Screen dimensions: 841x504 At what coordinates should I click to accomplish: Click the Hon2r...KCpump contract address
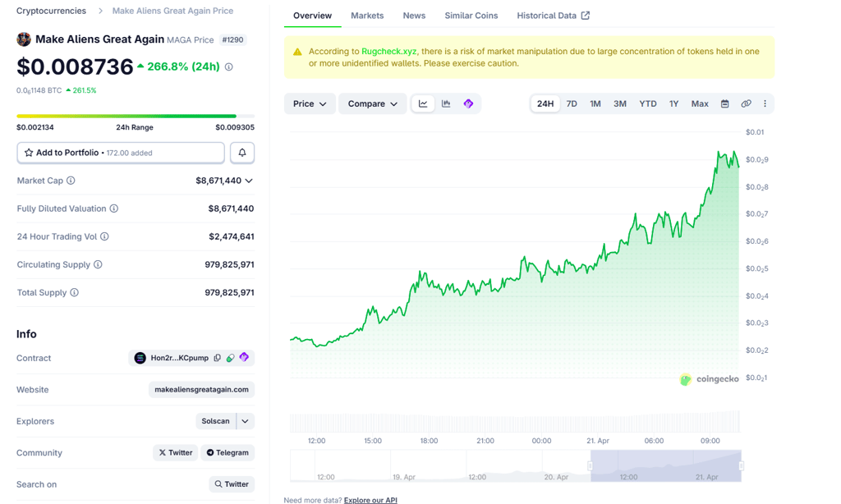(x=180, y=358)
